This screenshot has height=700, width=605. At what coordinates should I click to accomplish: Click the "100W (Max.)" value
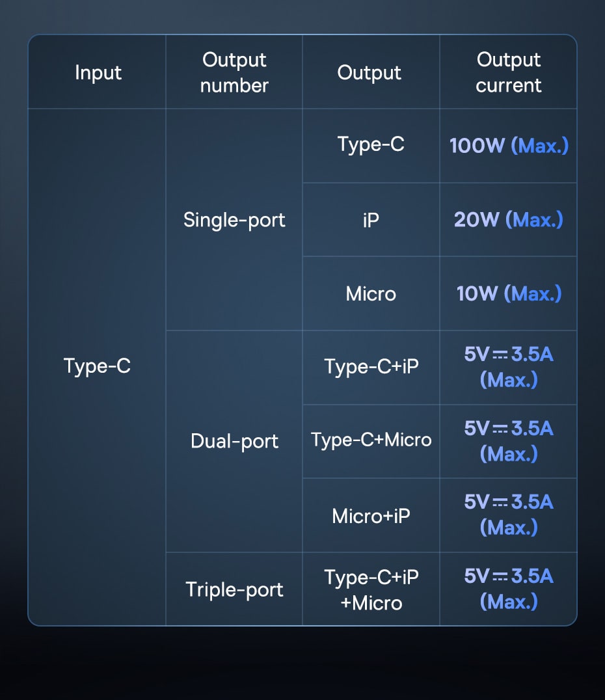[509, 145]
